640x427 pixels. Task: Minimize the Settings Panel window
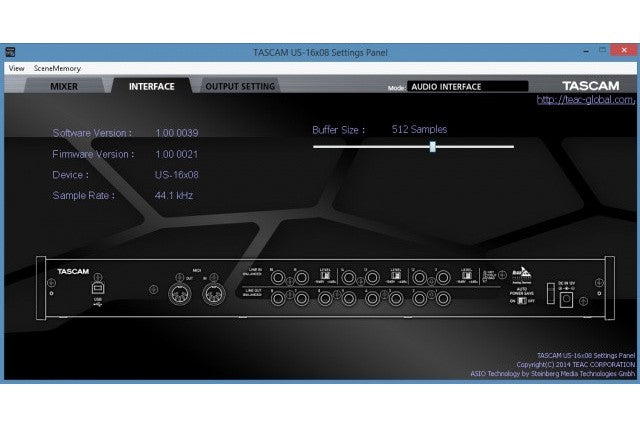586,51
